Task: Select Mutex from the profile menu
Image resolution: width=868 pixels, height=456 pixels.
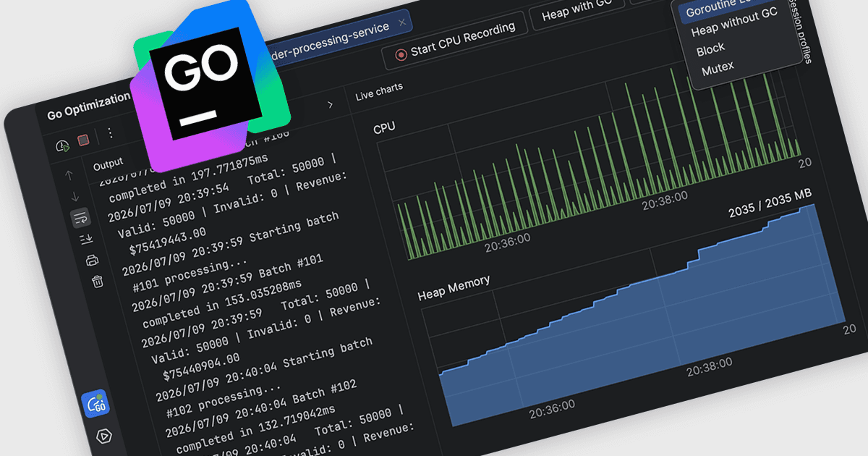Action: [718, 68]
